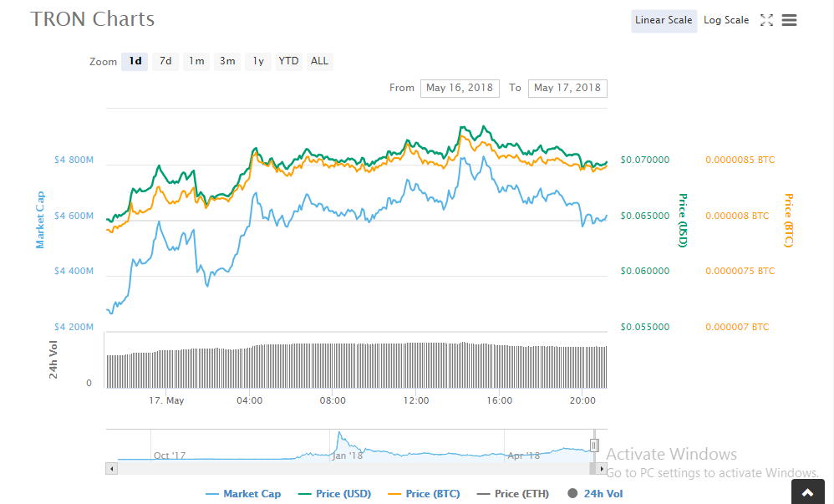The height and width of the screenshot is (504, 834).
Task: Click the $0.055000 USD axis label
Action: click(644, 328)
